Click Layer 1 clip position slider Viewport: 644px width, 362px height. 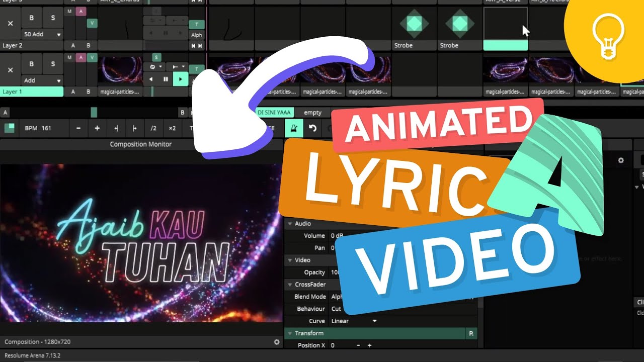point(166,92)
